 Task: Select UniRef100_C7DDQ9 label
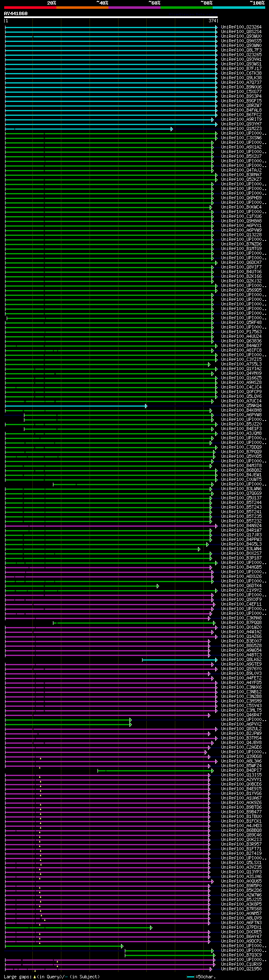pos(241,447)
